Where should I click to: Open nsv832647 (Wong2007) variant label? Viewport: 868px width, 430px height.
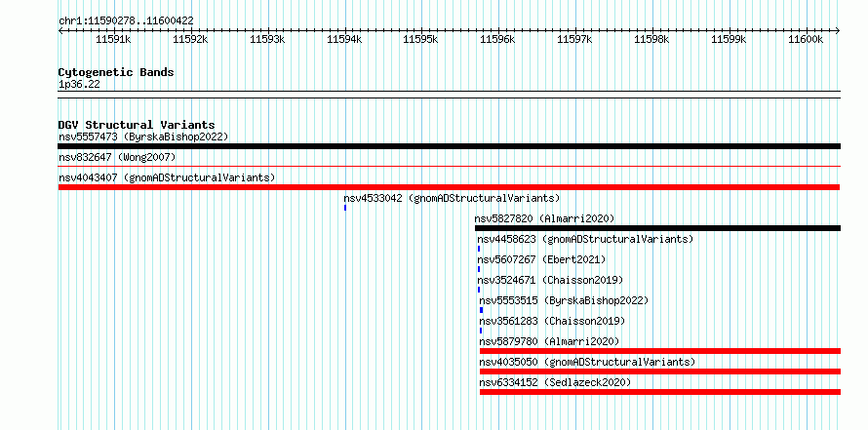(117, 157)
